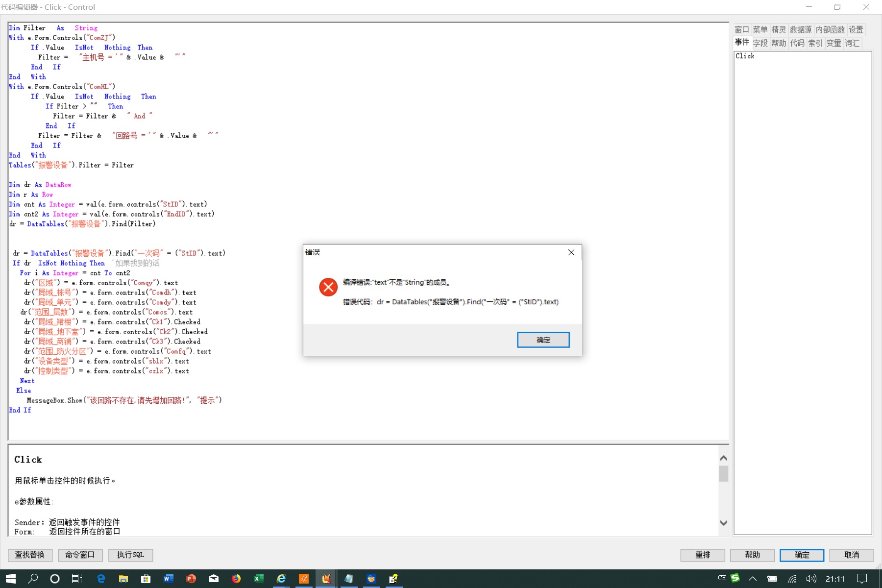Image resolution: width=882 pixels, height=588 pixels.
Task: Open Firefox from taskbar
Action: pyautogui.click(x=236, y=579)
